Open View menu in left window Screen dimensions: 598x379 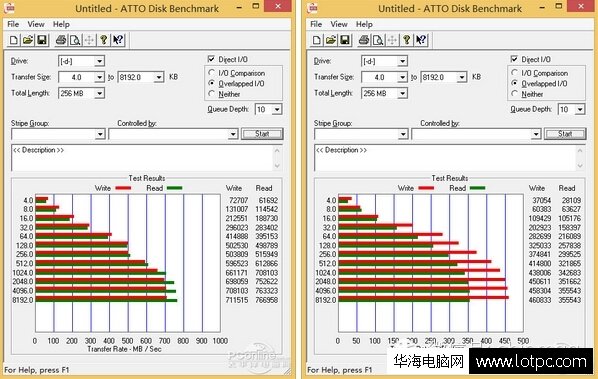click(x=36, y=24)
